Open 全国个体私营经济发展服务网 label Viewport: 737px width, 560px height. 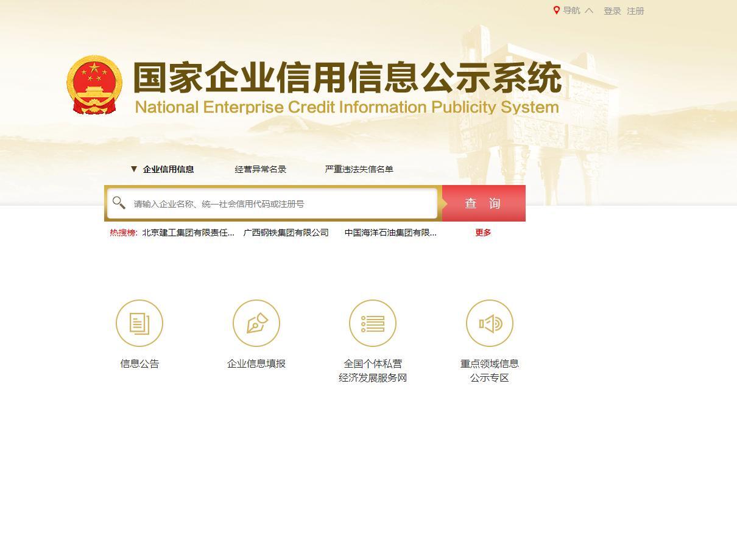click(x=373, y=371)
